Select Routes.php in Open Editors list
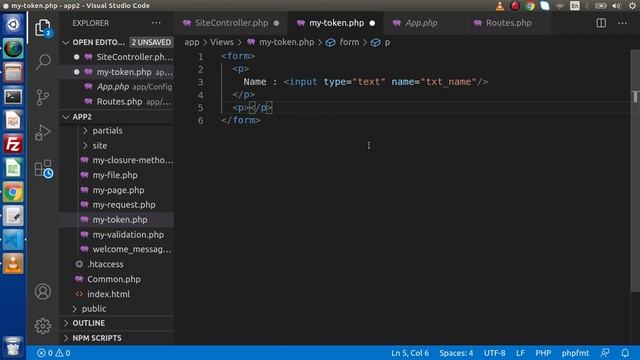The height and width of the screenshot is (360, 640). (119, 102)
